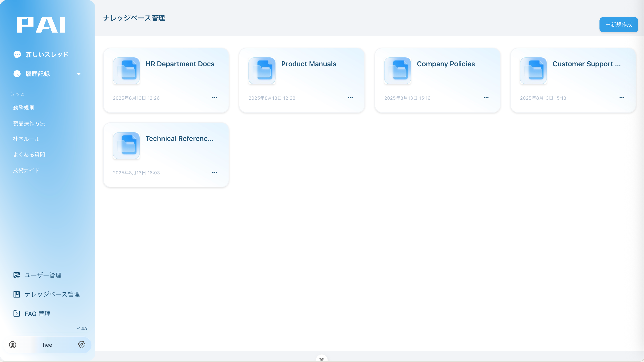
Task: Open the Product Manuals folder icon
Action: [262, 70]
